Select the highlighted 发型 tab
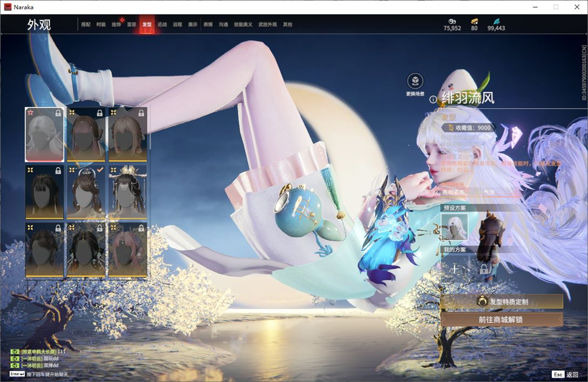Viewport: 588px width, 382px height. (x=147, y=24)
